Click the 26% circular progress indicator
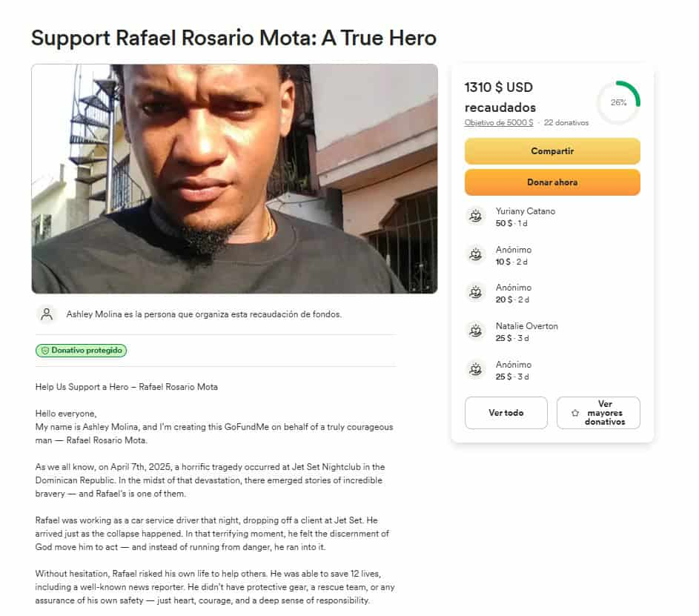699x616 pixels. [618, 103]
